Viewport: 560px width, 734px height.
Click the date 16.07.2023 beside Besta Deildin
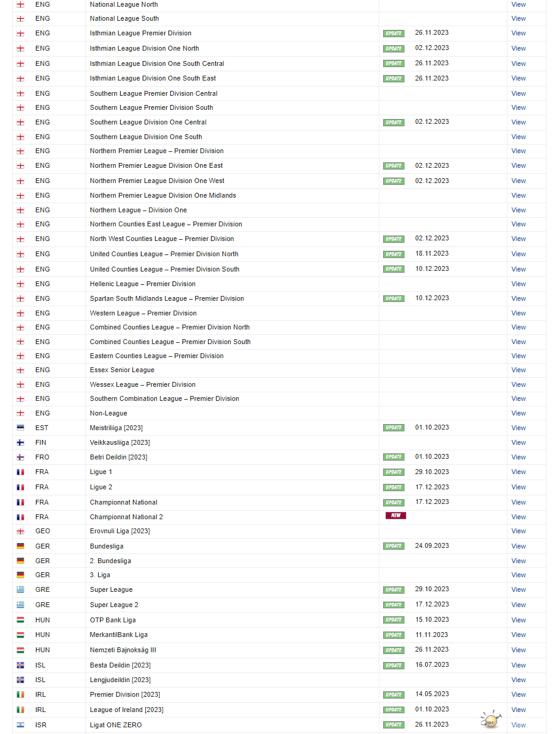point(432,664)
